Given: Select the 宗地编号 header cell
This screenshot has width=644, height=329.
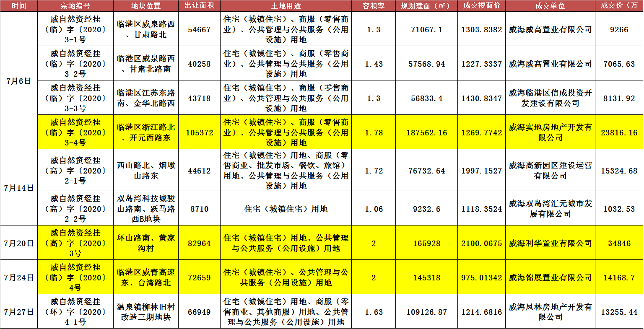Looking at the screenshot, I should 75,6.
